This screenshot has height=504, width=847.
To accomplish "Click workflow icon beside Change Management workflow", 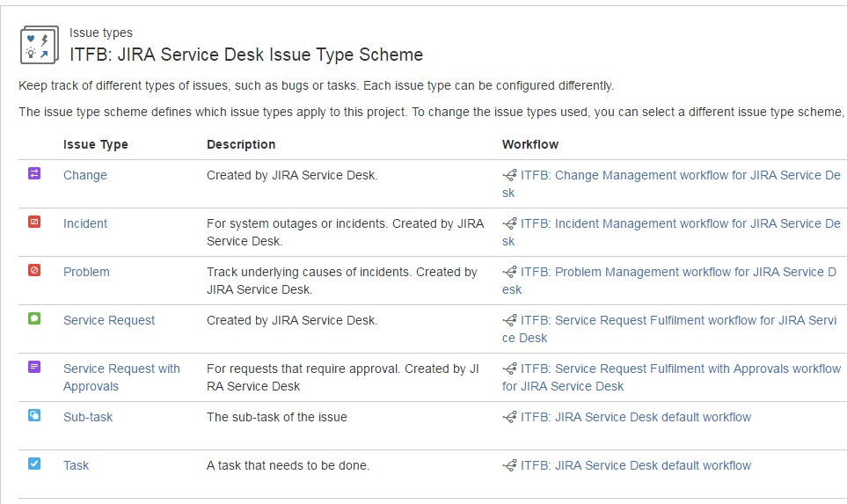I will pos(509,175).
